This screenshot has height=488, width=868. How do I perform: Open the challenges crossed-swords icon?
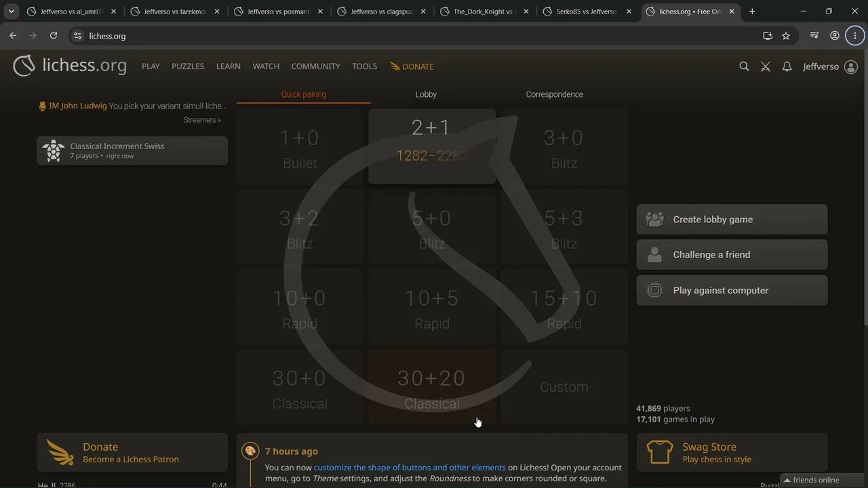pyautogui.click(x=766, y=66)
